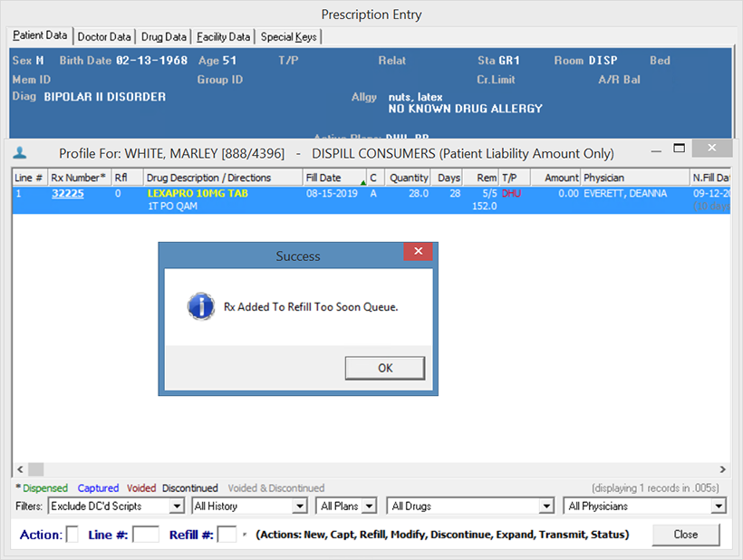Open the All Physicians dropdown
This screenshot has height=560, width=743.
point(644,507)
